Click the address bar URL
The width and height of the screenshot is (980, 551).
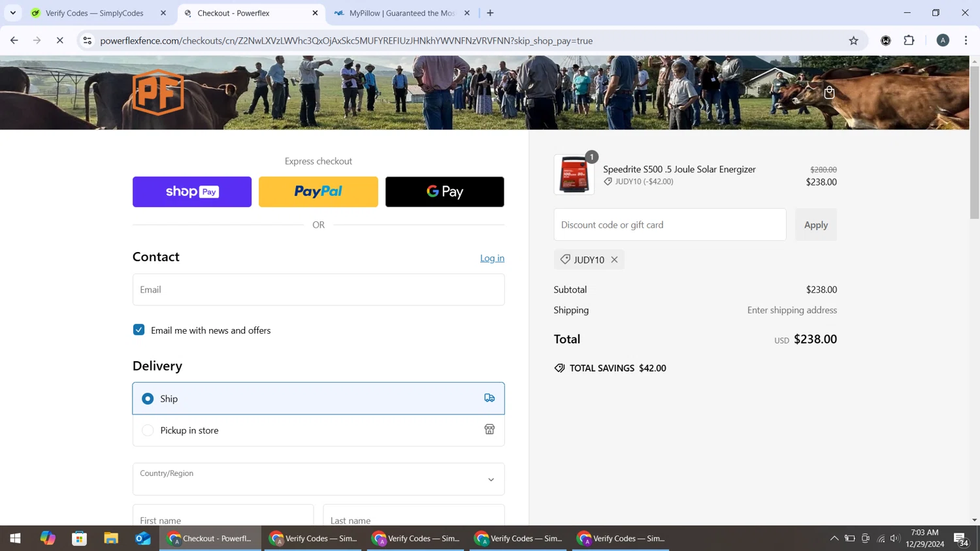pyautogui.click(x=346, y=40)
